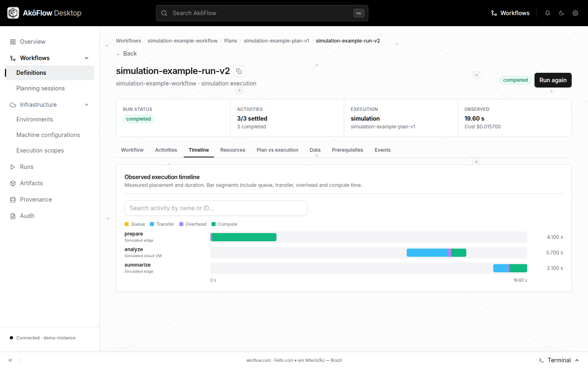Focus the activity search field
Viewport: 588px width, 368px height.
216,208
